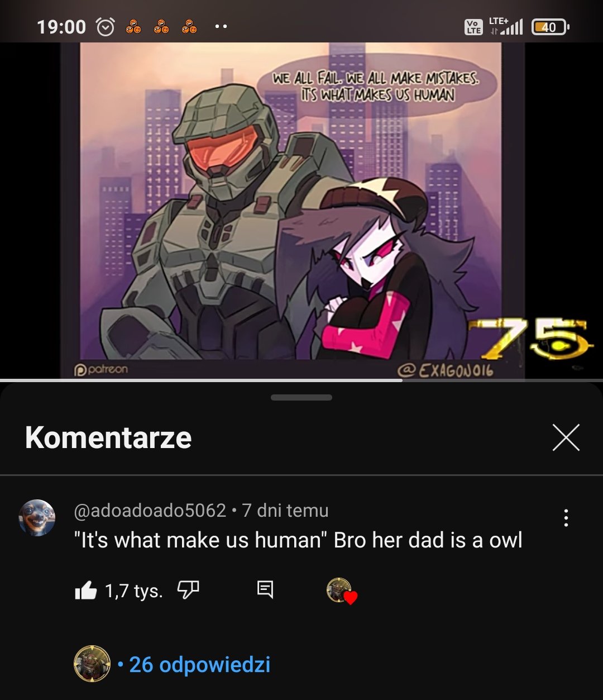This screenshot has height=700, width=603.
Task: Tap the creator avatar beside 26 odpowiedzi
Action: click(92, 664)
